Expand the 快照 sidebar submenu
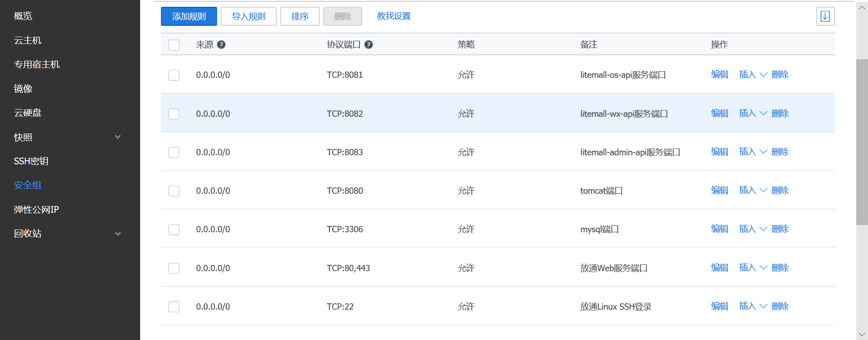 pos(118,137)
